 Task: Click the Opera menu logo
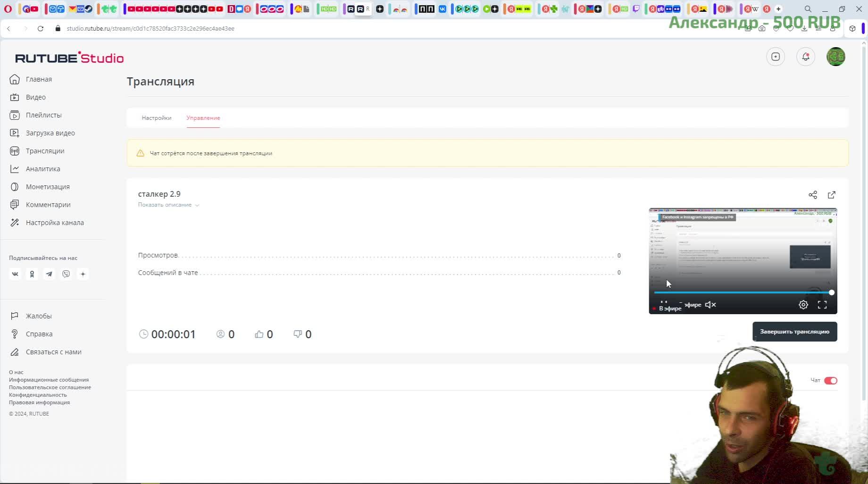tap(8, 9)
